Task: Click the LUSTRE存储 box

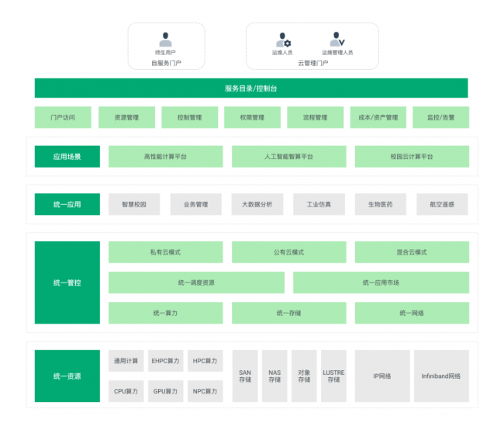Action: (x=333, y=376)
